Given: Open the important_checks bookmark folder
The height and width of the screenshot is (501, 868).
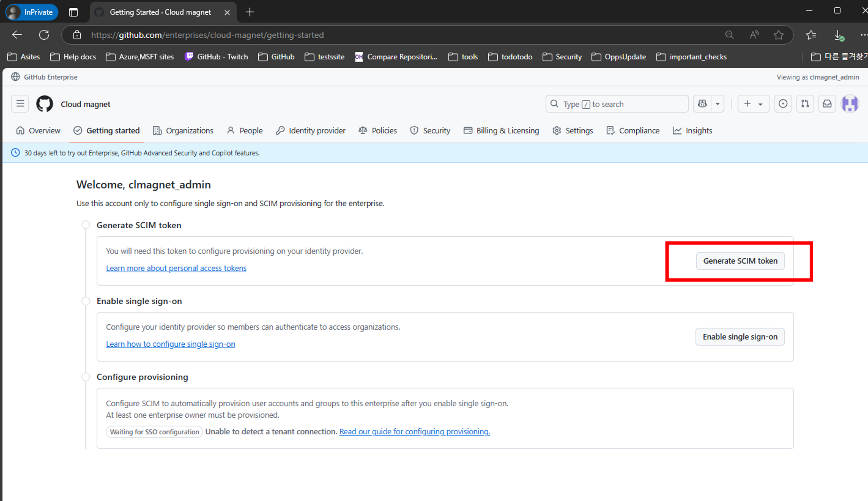Looking at the screenshot, I should click(692, 57).
